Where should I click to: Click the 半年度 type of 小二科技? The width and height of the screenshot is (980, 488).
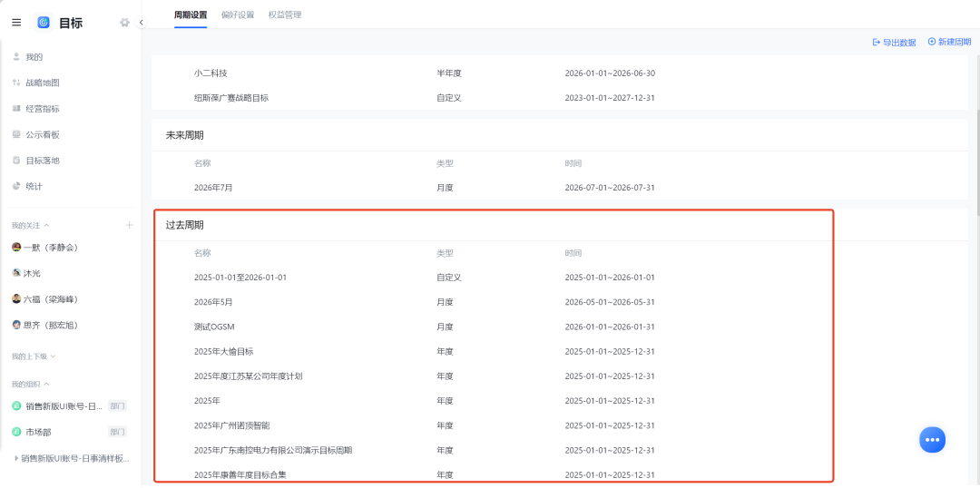click(x=449, y=73)
